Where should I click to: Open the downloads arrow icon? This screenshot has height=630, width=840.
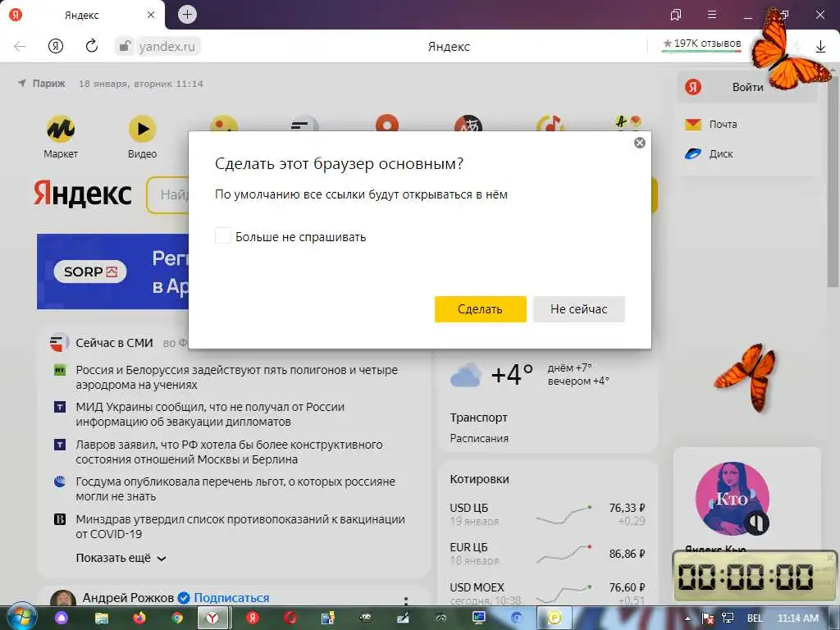(x=820, y=47)
